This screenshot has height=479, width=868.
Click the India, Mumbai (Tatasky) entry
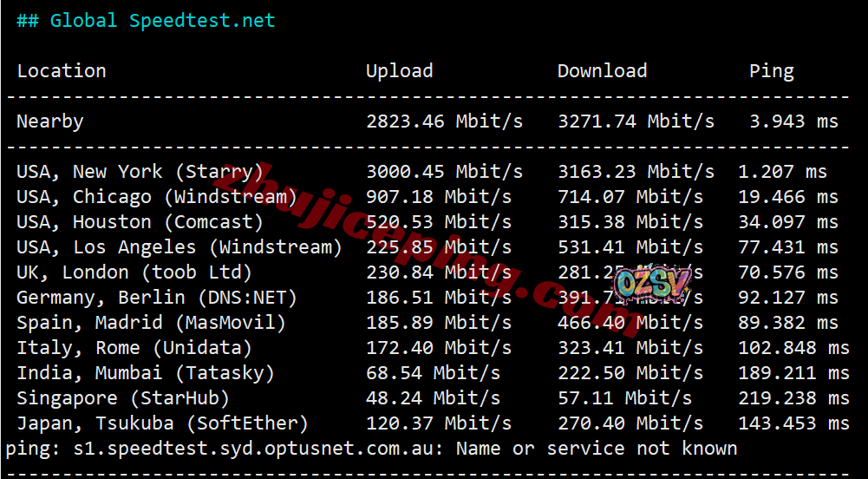click(146, 373)
